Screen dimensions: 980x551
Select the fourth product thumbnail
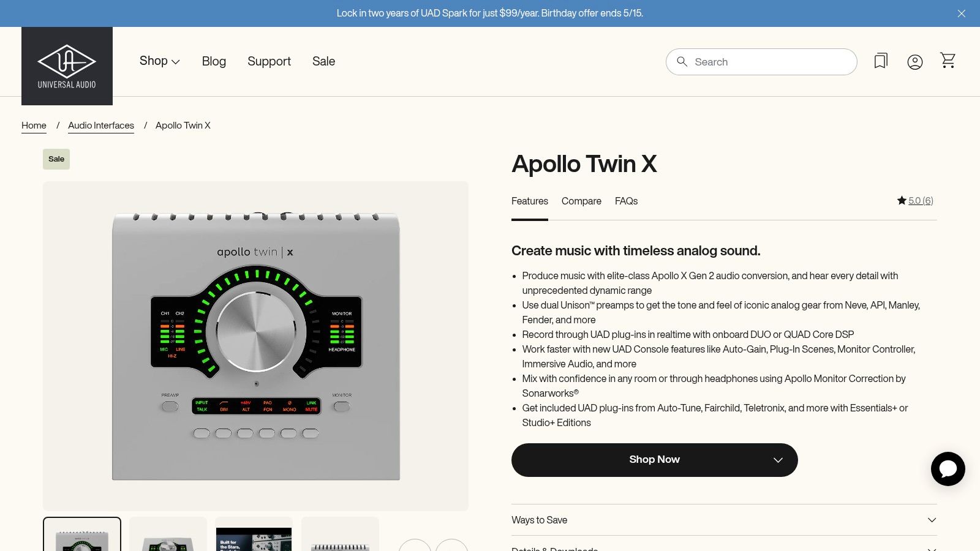point(340,534)
